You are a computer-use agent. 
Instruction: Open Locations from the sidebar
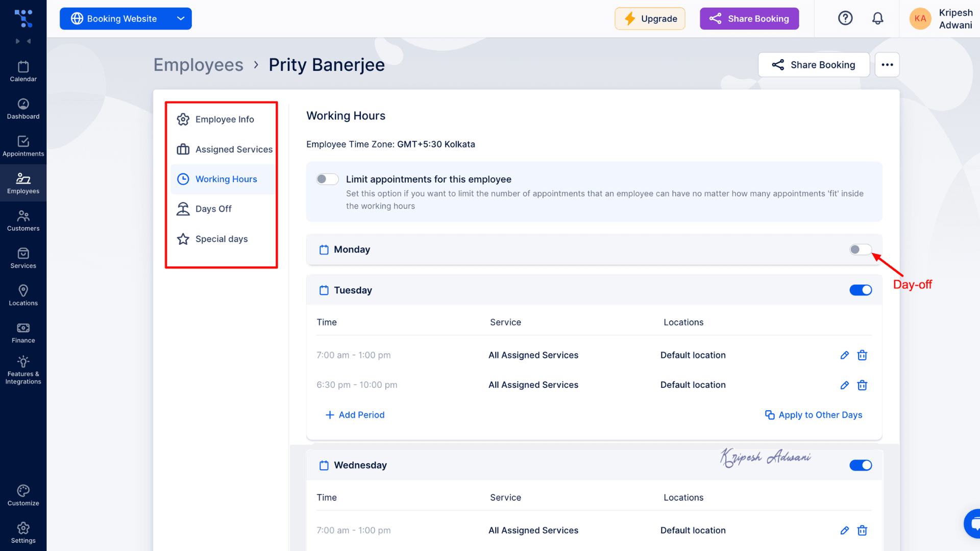(23, 295)
